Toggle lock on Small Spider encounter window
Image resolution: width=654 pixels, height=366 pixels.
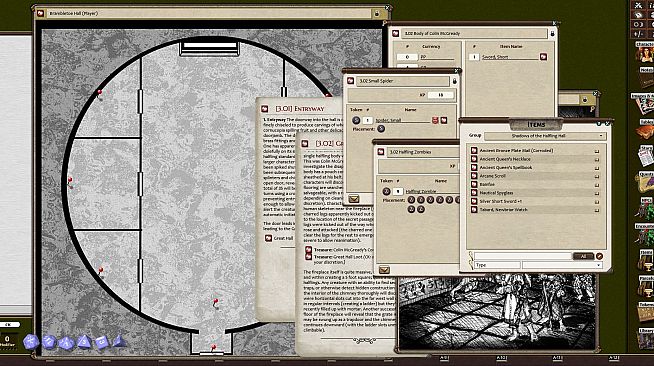[x=455, y=81]
